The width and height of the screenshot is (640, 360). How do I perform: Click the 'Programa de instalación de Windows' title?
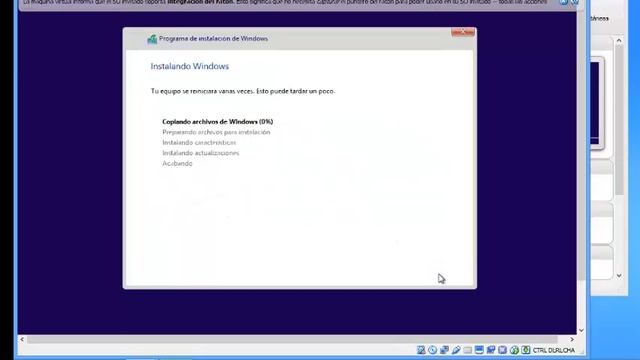[213, 38]
